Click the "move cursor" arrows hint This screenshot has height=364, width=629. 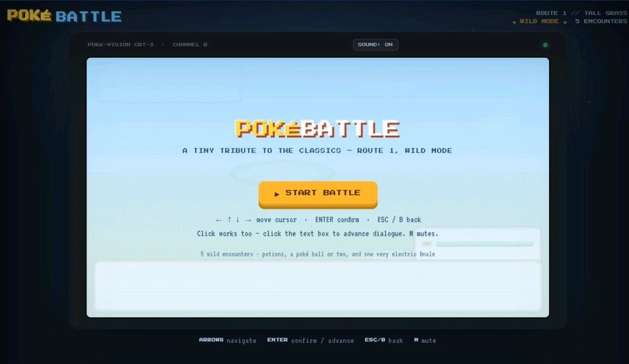tap(257, 219)
